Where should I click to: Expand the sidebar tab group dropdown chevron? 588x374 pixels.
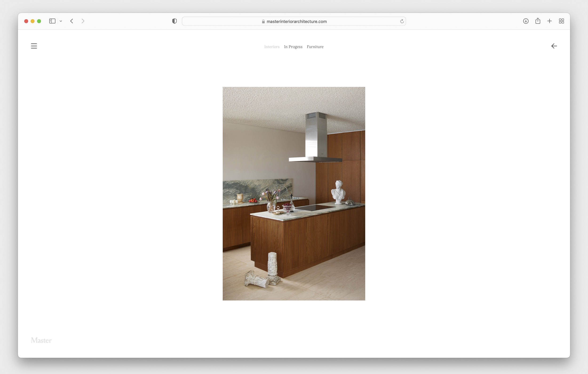(x=61, y=21)
